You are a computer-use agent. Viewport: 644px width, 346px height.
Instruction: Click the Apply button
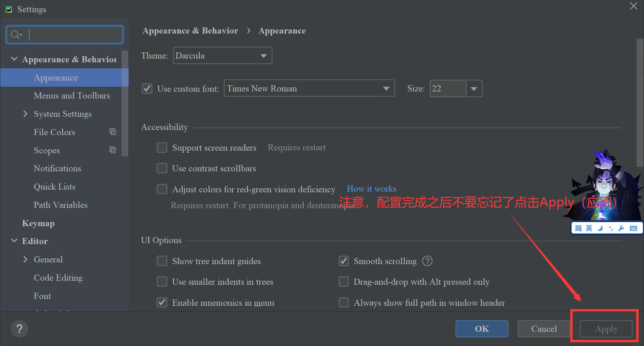click(606, 328)
